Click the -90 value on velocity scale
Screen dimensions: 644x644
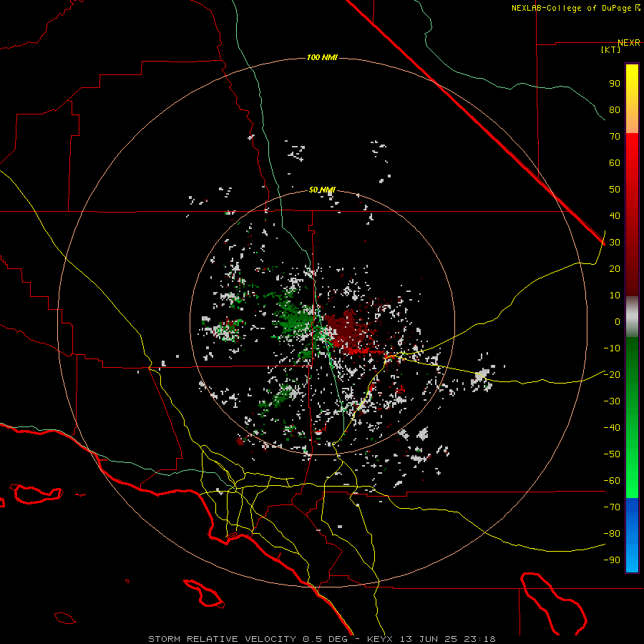pos(612,560)
